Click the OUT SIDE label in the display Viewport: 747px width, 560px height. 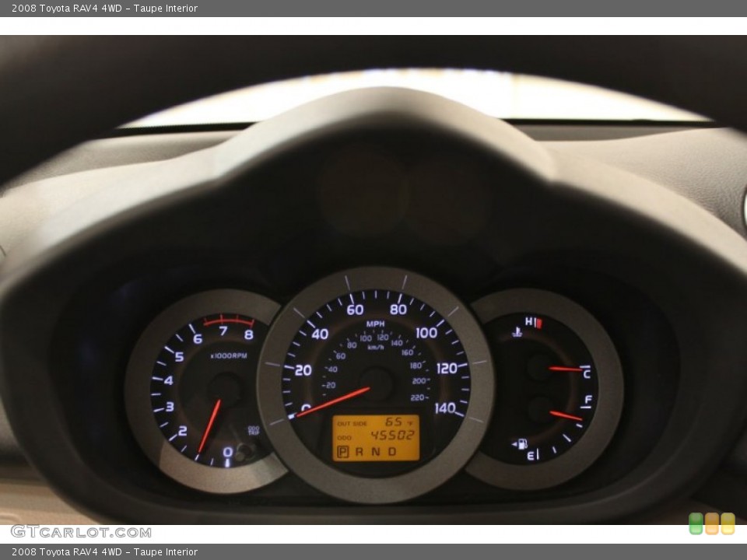click(352, 423)
